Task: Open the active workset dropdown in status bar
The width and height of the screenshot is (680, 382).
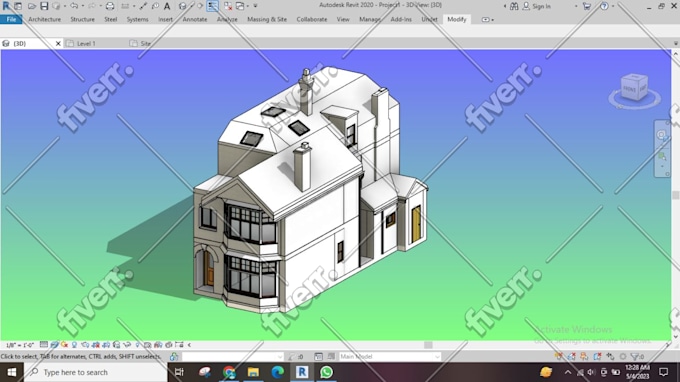Action: [x=233, y=356]
